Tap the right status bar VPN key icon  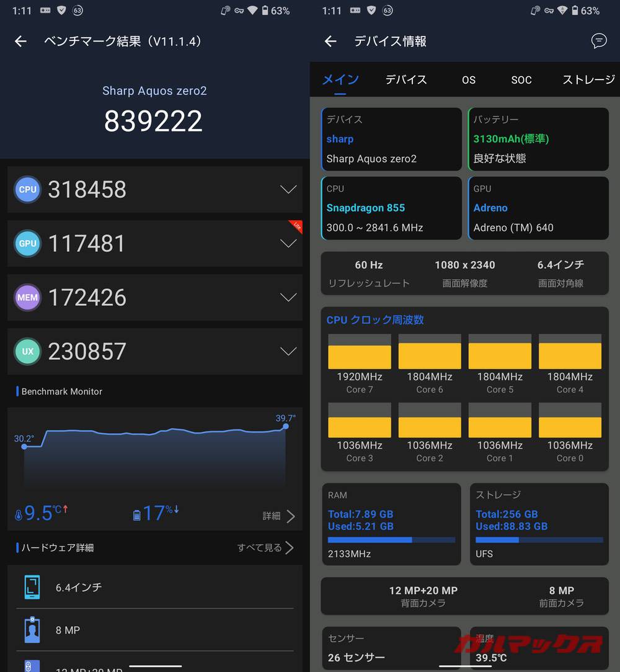[549, 11]
